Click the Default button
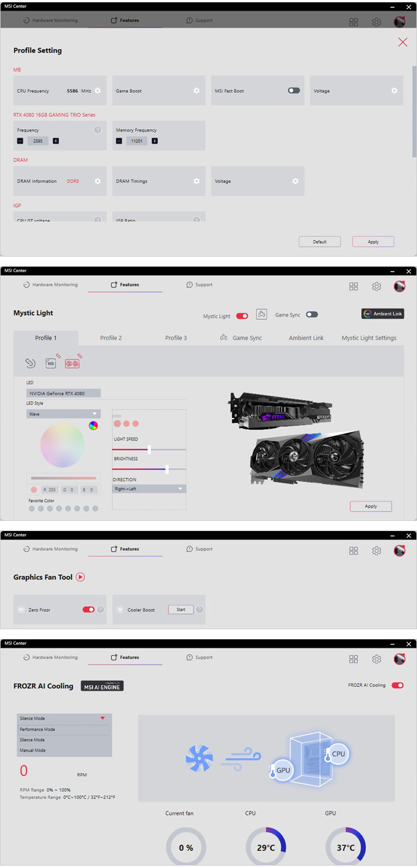 (x=320, y=242)
